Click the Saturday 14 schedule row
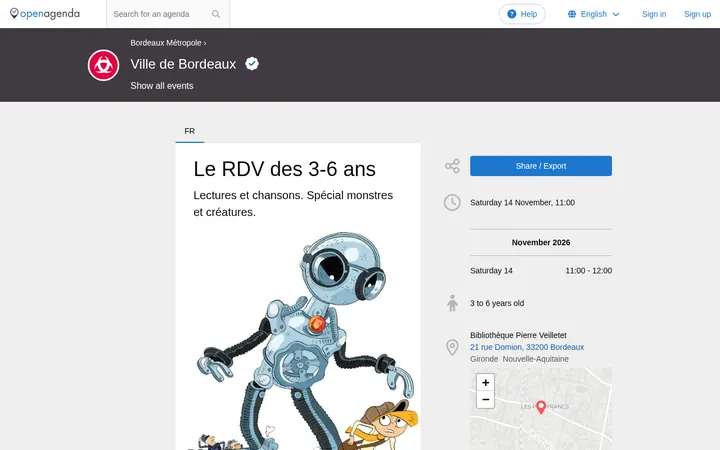 click(x=540, y=271)
